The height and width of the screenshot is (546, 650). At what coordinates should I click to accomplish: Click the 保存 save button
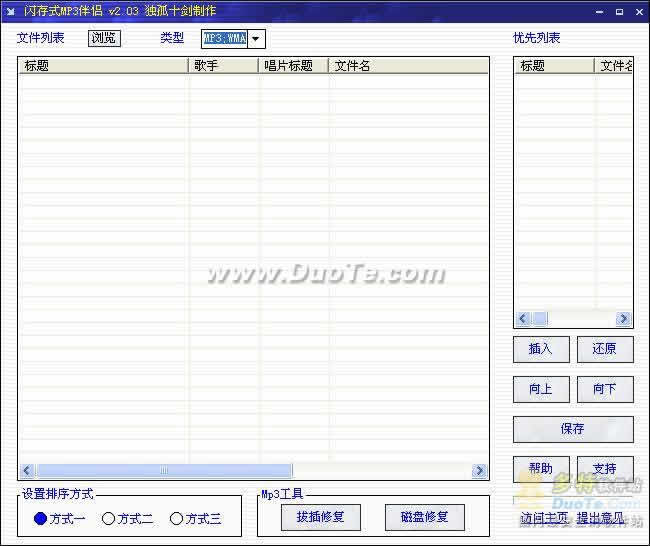573,429
